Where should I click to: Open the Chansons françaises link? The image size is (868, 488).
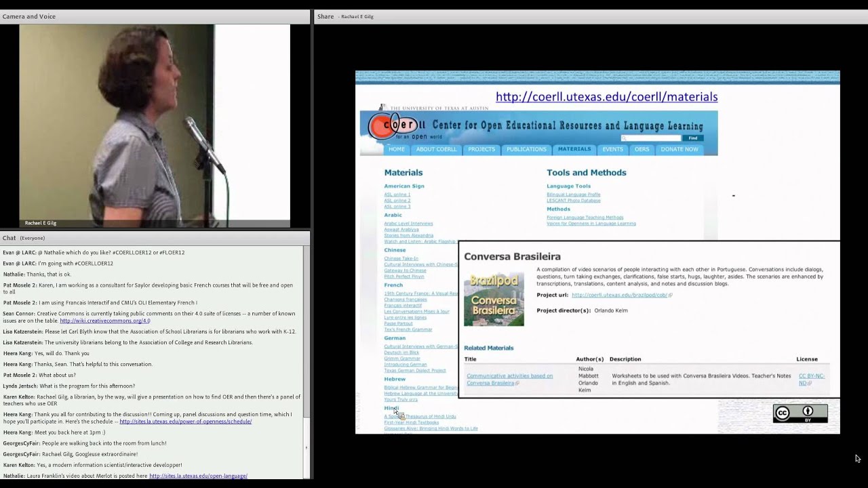406,300
